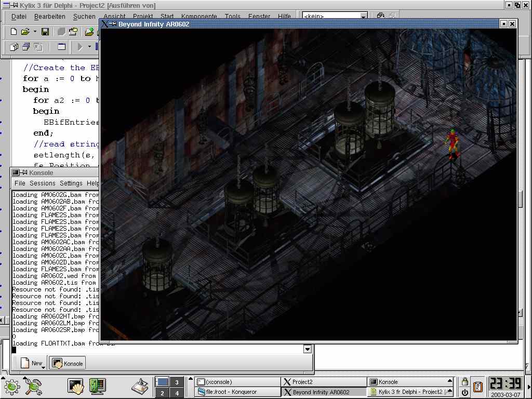
Task: Open the Fenster menu in Kylix
Action: (259, 16)
